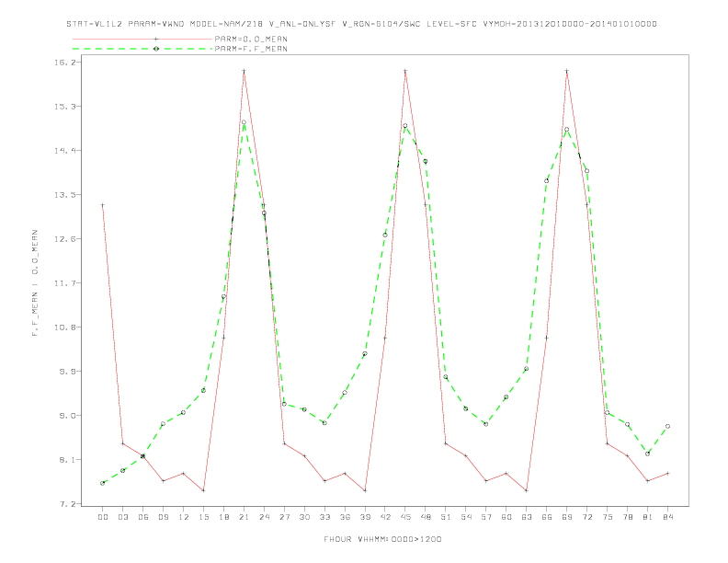Image resolution: width=728 pixels, height=563 pixels.
Task: Click the green circle marker at hour 42
Action: 385,236
